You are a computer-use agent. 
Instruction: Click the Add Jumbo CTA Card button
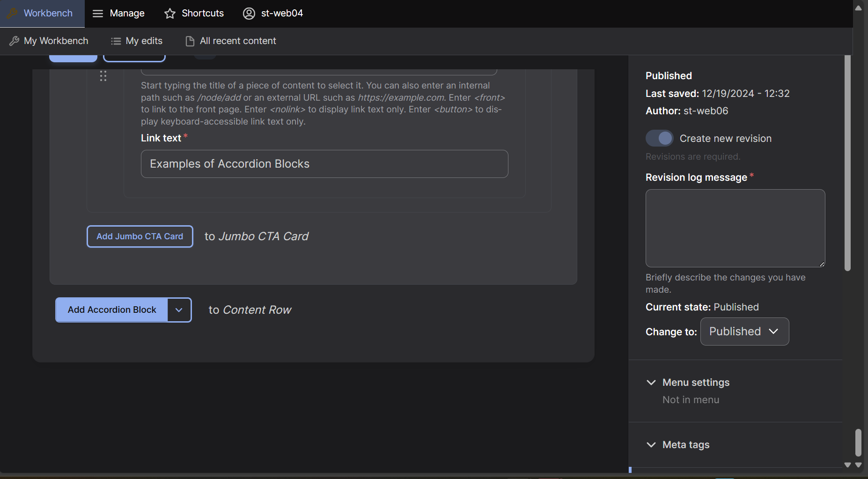pos(140,236)
